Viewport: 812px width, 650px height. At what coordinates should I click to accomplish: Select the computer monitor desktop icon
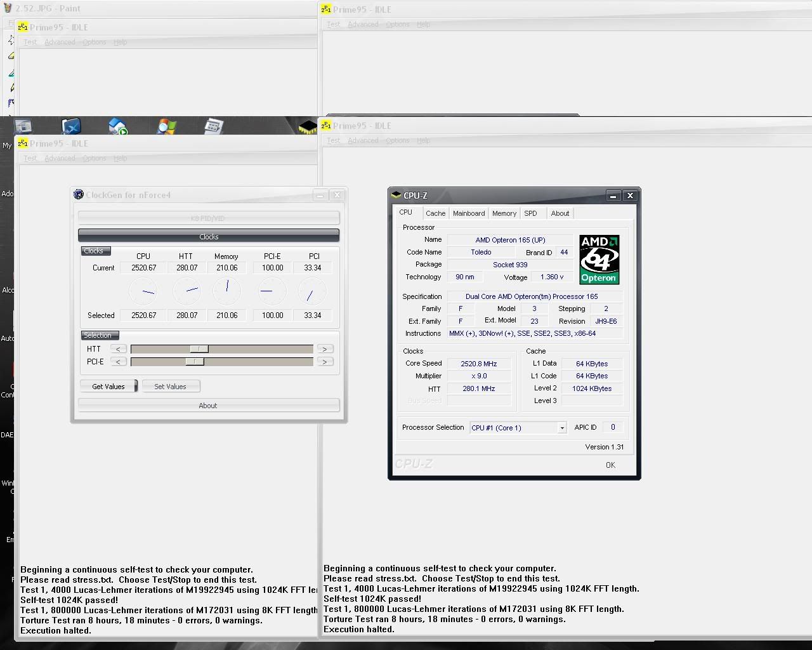coord(23,126)
